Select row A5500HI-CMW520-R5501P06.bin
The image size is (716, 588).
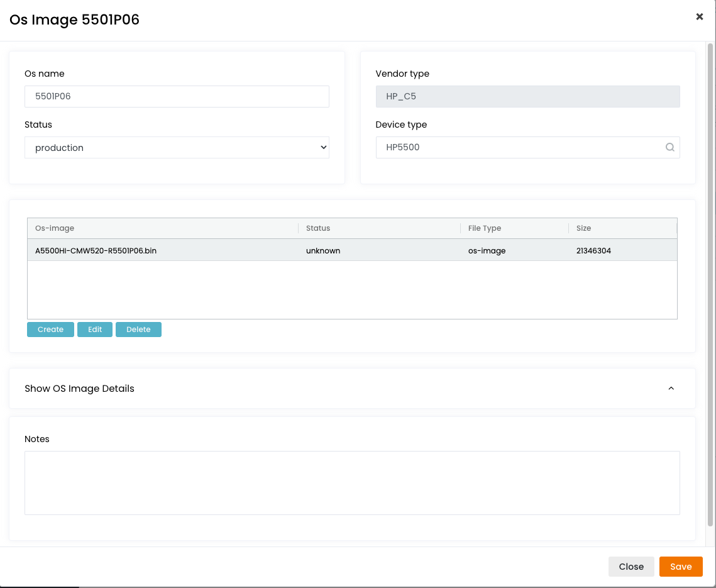pos(352,250)
